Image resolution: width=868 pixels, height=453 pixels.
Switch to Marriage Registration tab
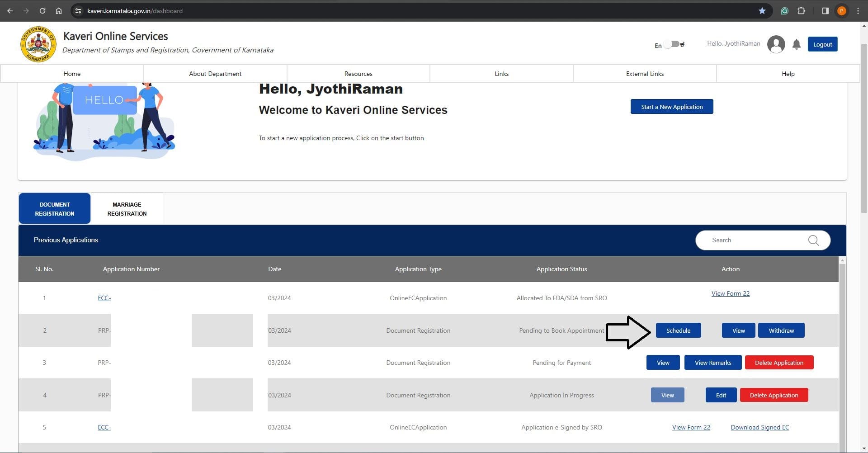coord(127,209)
